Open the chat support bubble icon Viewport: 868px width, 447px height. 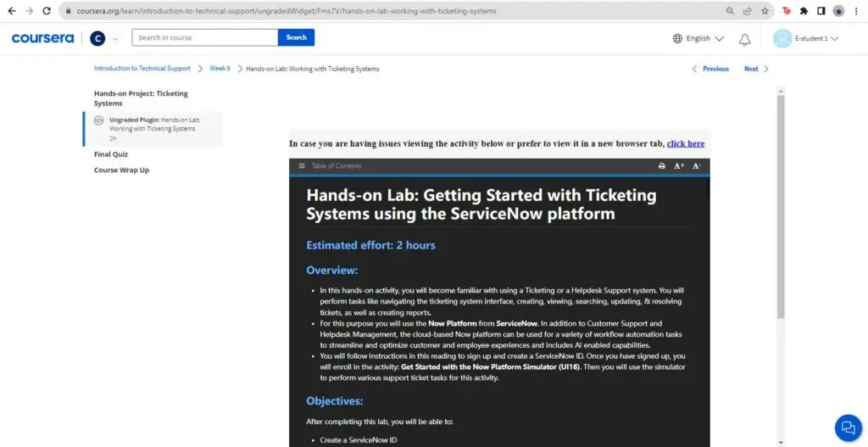point(848,427)
